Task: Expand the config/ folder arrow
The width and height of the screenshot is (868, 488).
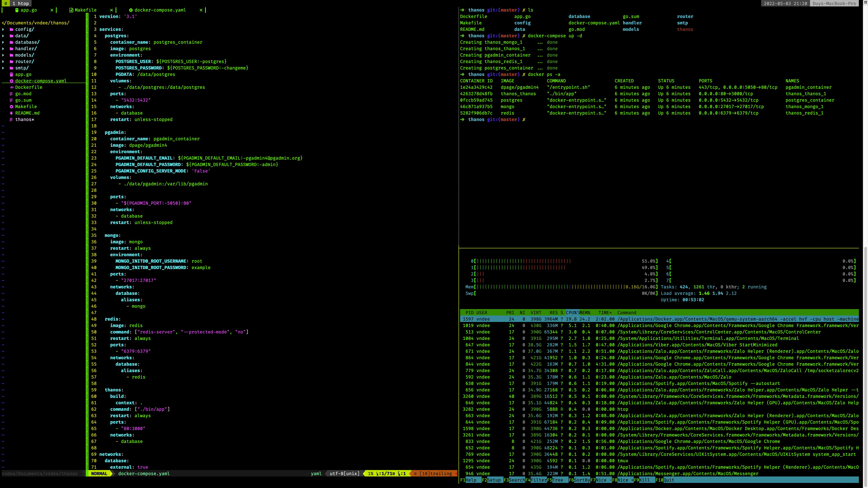Action: (3, 29)
